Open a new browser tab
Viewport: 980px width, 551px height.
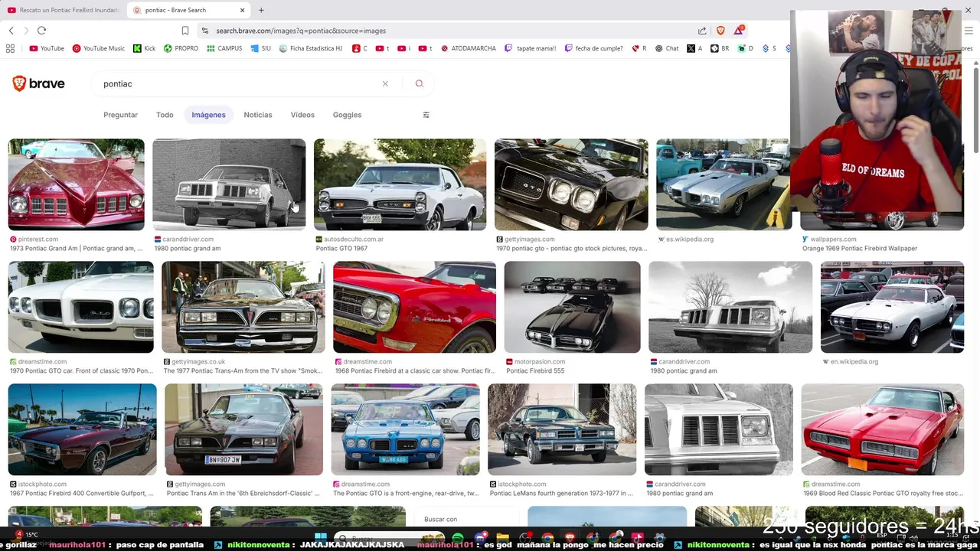click(x=261, y=10)
